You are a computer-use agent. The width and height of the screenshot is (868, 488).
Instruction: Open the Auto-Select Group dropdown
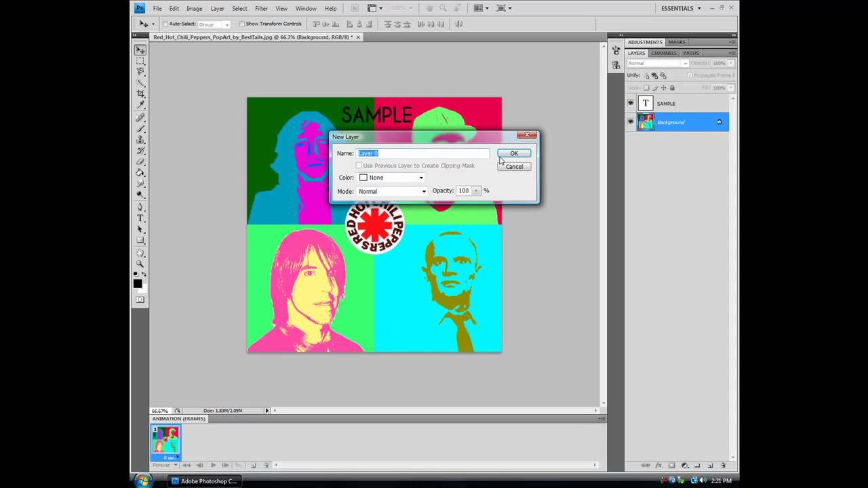pos(214,24)
